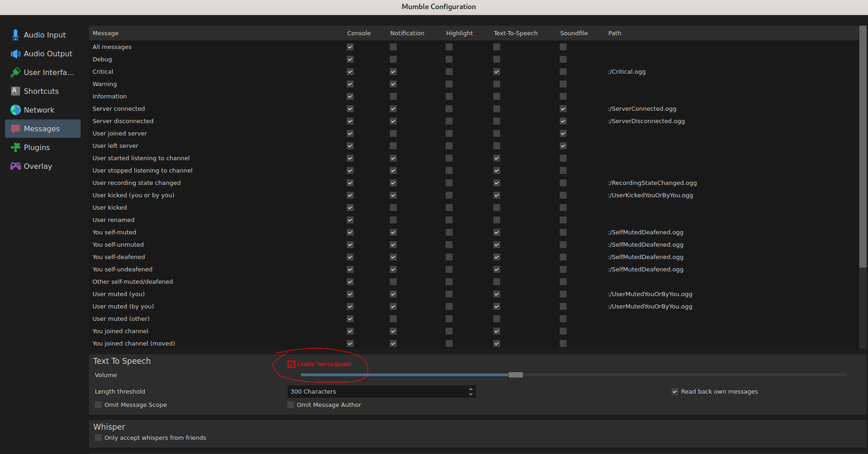Toggle Soundfile checkbox for User left server

563,146
